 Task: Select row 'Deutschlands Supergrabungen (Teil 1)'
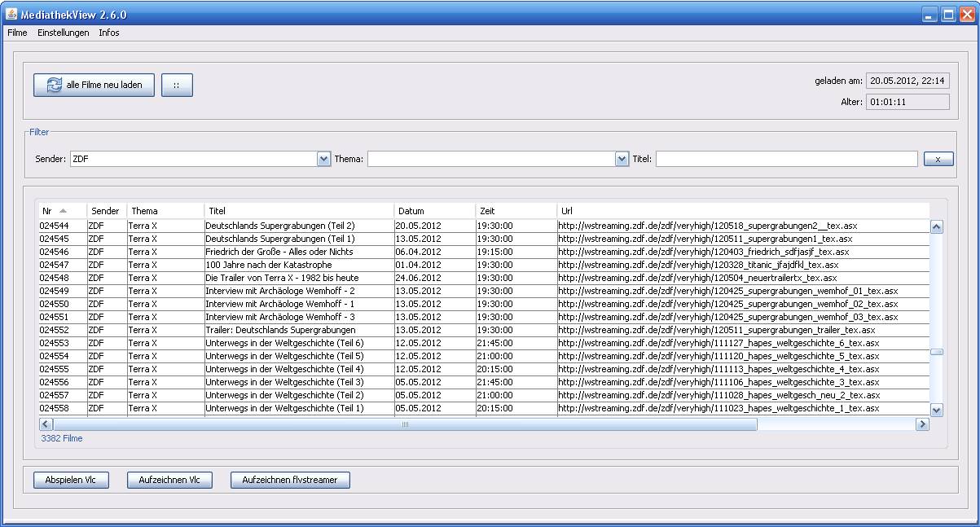pyautogui.click(x=484, y=239)
